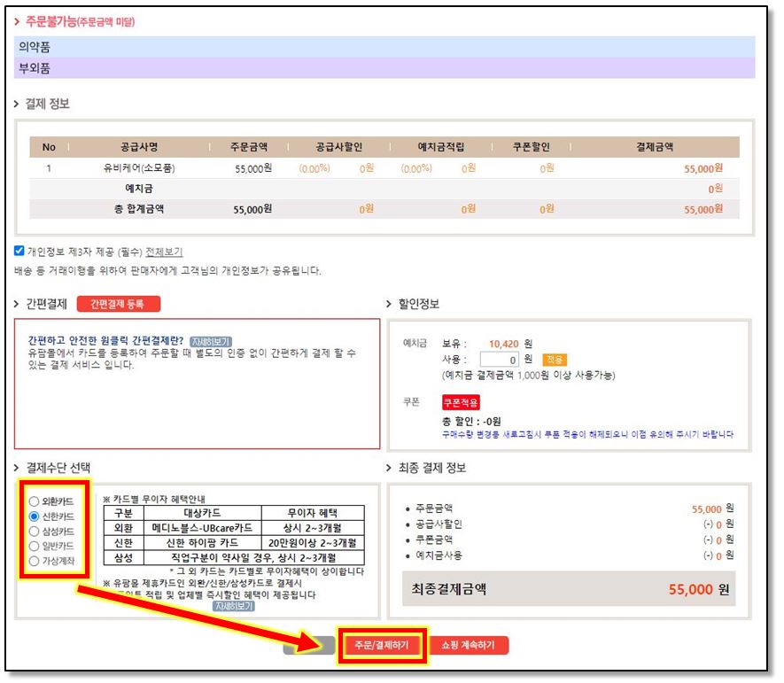Click the red 간편결제 등록 button
This screenshot has height=683, width=784.
[x=119, y=304]
